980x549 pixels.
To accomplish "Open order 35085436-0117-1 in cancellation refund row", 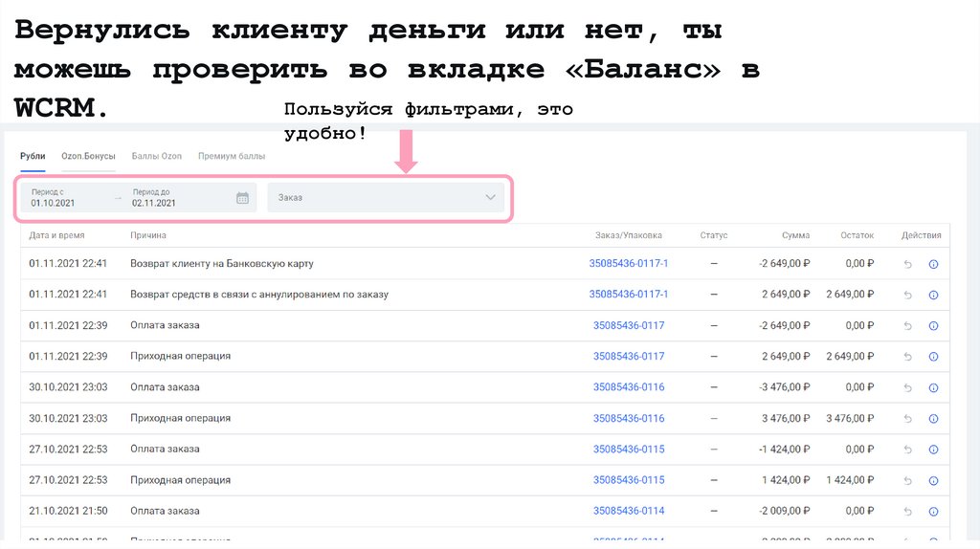I will click(629, 295).
